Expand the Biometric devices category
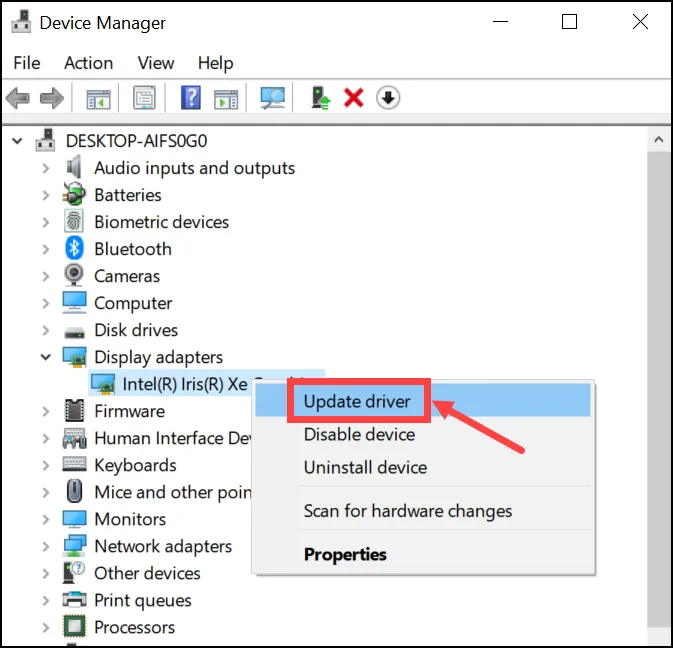Viewport: 673px width, 648px height. (x=46, y=222)
